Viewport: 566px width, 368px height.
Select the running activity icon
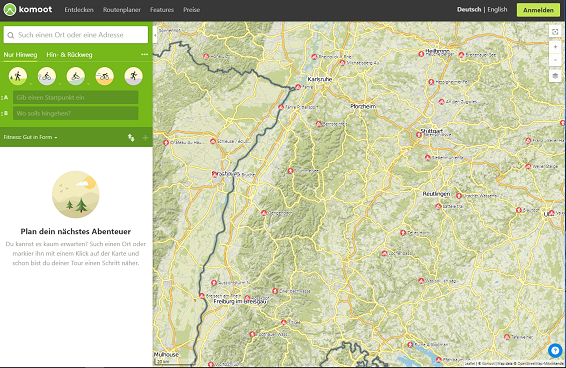pos(134,76)
